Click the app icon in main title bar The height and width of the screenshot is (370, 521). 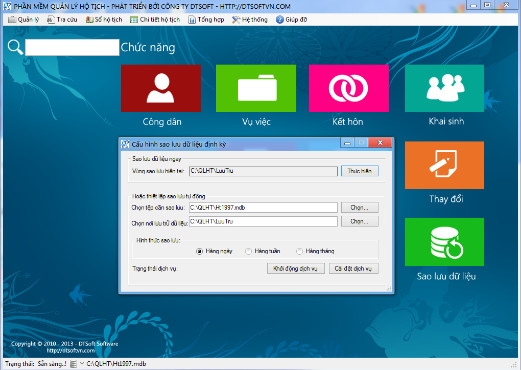coord(7,6)
